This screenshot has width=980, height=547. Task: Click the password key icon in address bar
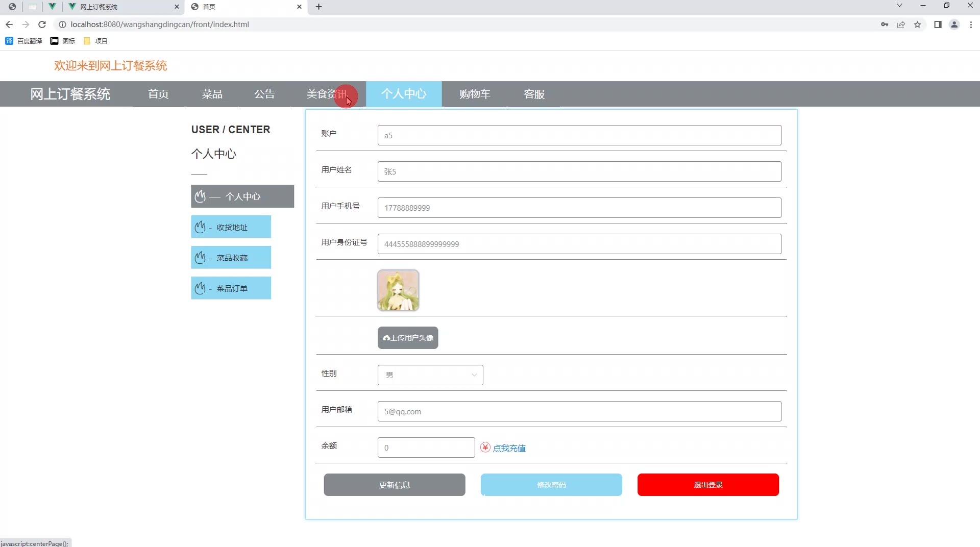pyautogui.click(x=885, y=24)
